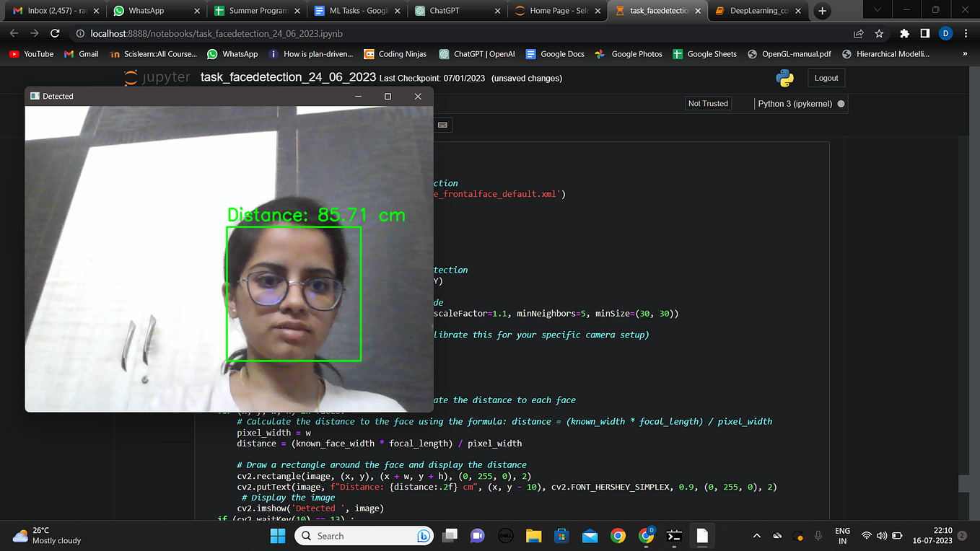This screenshot has width=980, height=551.
Task: Click the Python kernel logo beside Logout
Action: (784, 78)
